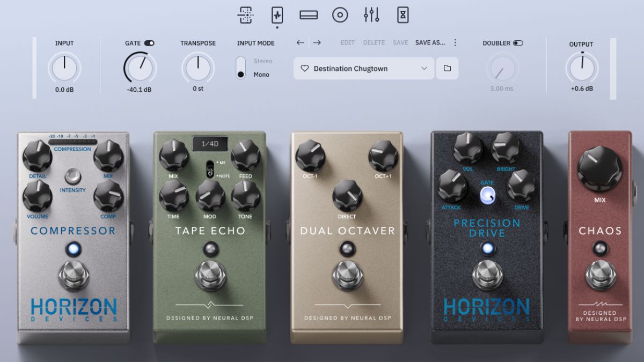
Task: Stomp the Dual Octaver footswitch
Action: tap(347, 277)
